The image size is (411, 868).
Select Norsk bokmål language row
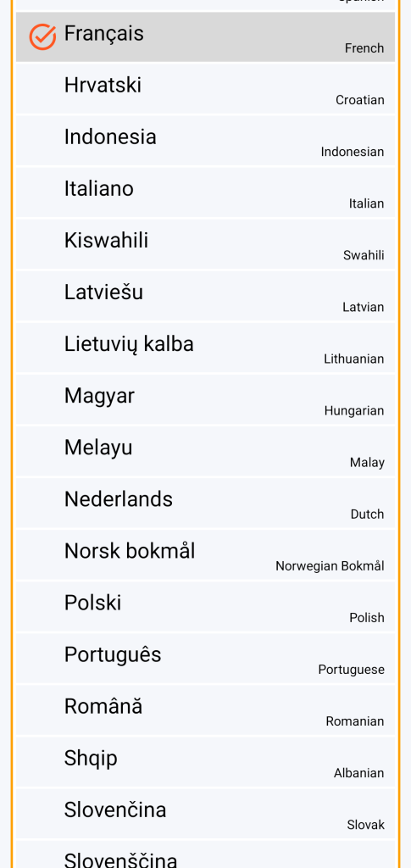click(205, 554)
